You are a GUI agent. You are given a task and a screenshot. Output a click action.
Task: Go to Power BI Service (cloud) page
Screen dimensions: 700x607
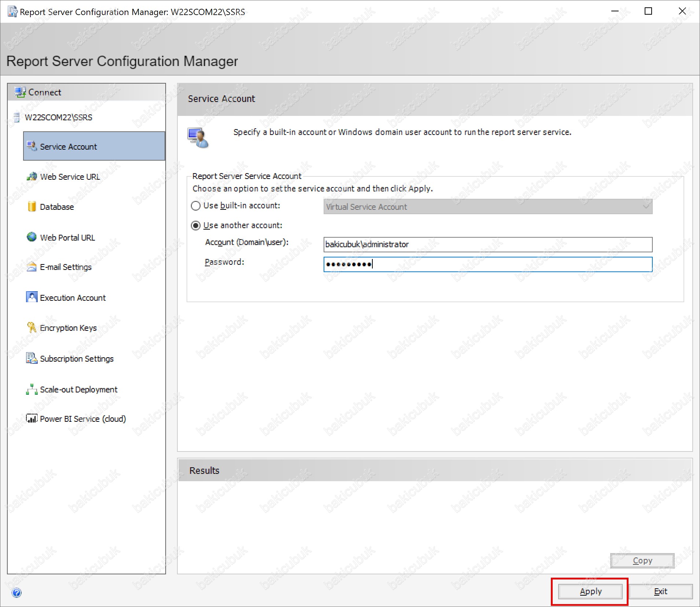click(x=83, y=419)
